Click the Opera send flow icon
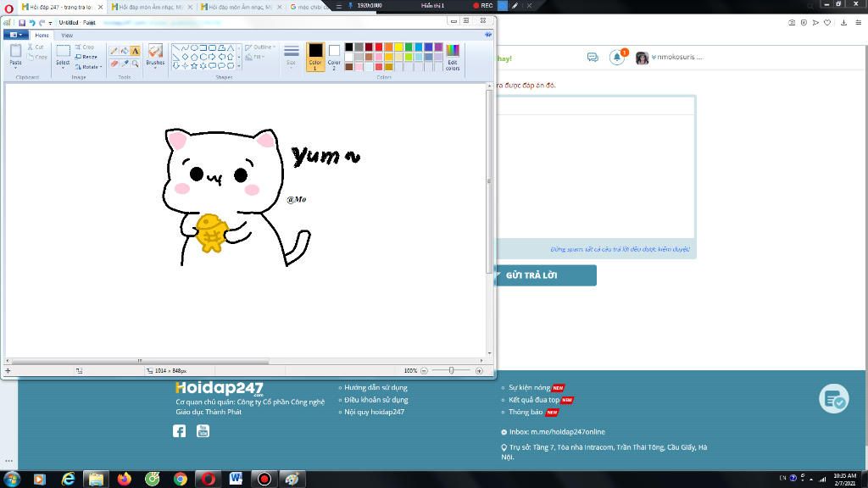The height and width of the screenshot is (488, 868). pos(815,23)
